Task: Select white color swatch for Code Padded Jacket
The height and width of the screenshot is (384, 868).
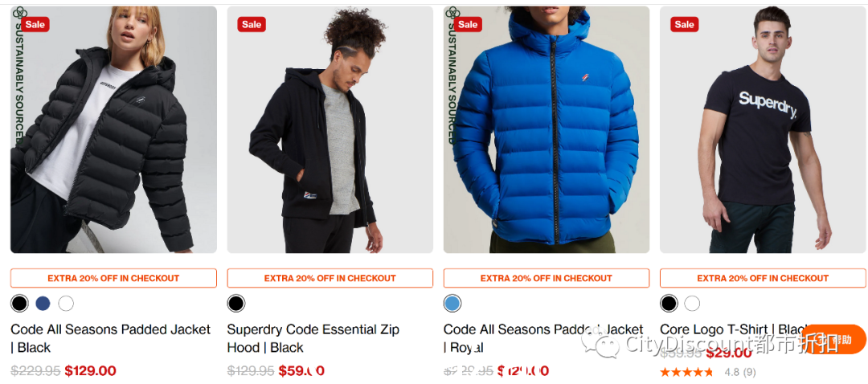Action: click(66, 303)
